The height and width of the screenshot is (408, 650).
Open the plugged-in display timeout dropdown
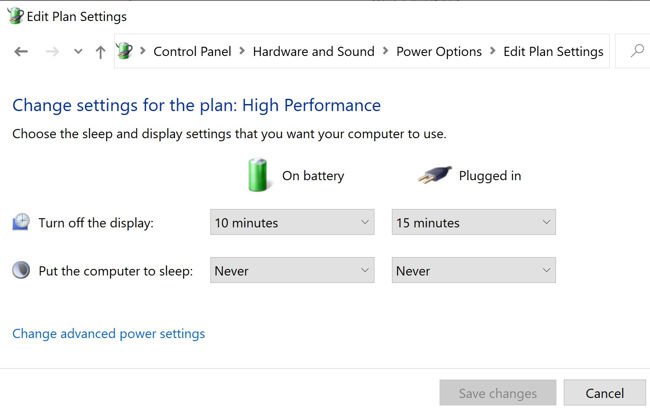point(473,222)
